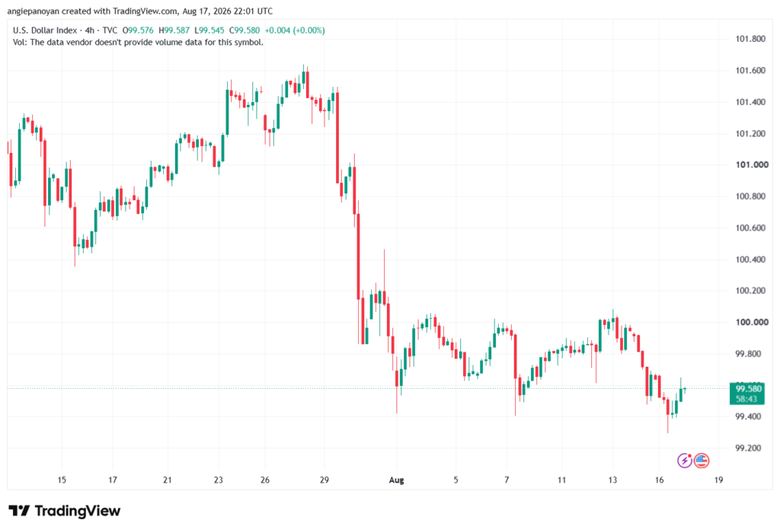Click the TradingView logo at bottom left
The height and width of the screenshot is (532, 780).
click(x=65, y=511)
